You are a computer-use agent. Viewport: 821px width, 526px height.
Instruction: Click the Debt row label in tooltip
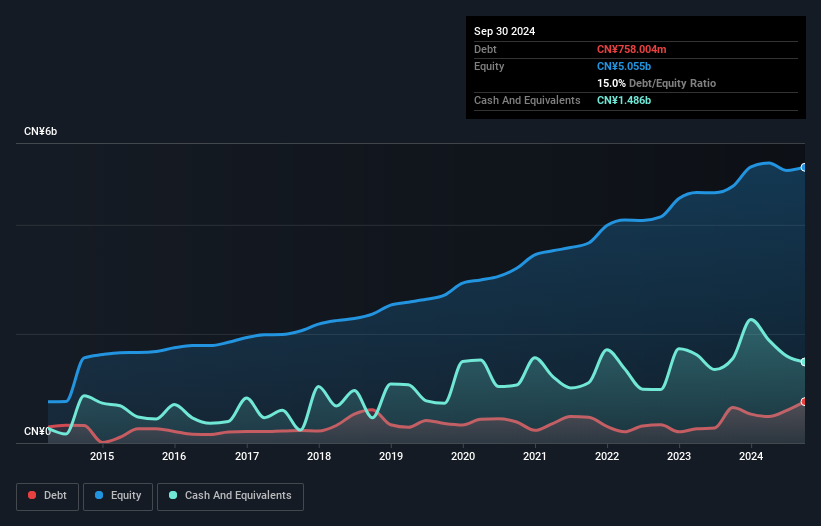point(485,49)
